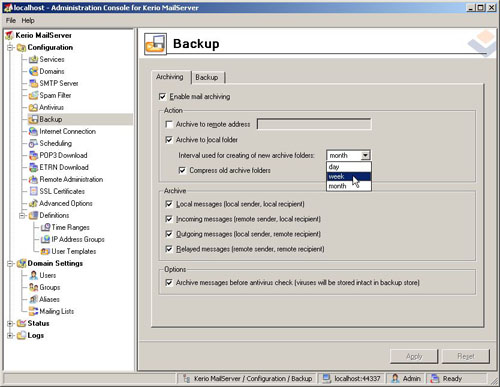Image resolution: width=500 pixels, height=387 pixels.
Task: Click localhost:44337 in status bar
Action: [x=357, y=379]
